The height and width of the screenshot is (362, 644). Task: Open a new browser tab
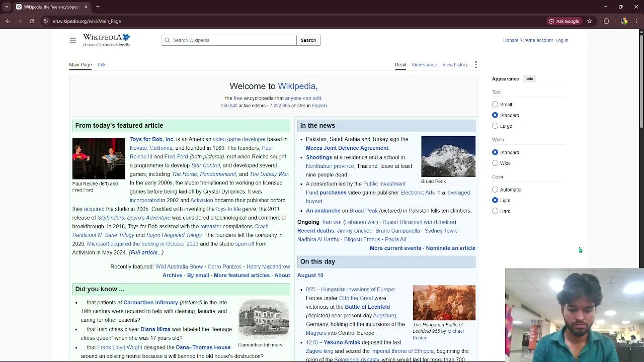point(98,7)
